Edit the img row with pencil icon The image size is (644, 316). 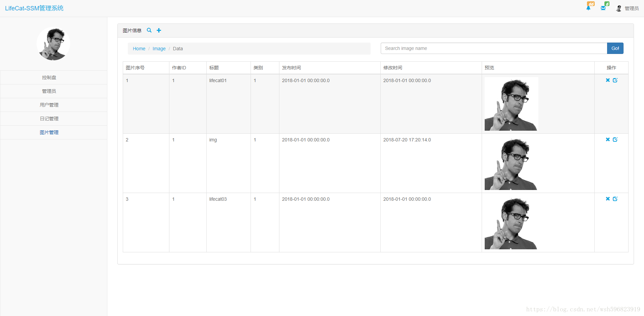tap(615, 139)
